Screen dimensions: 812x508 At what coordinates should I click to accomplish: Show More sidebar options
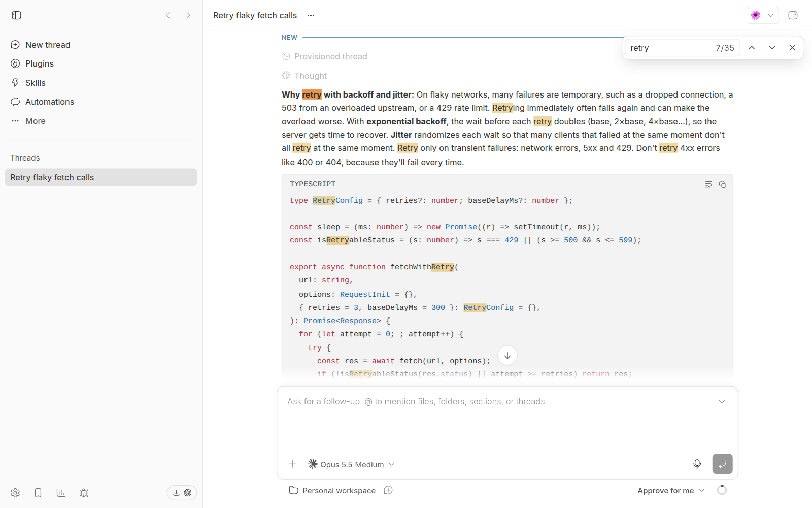(101, 121)
